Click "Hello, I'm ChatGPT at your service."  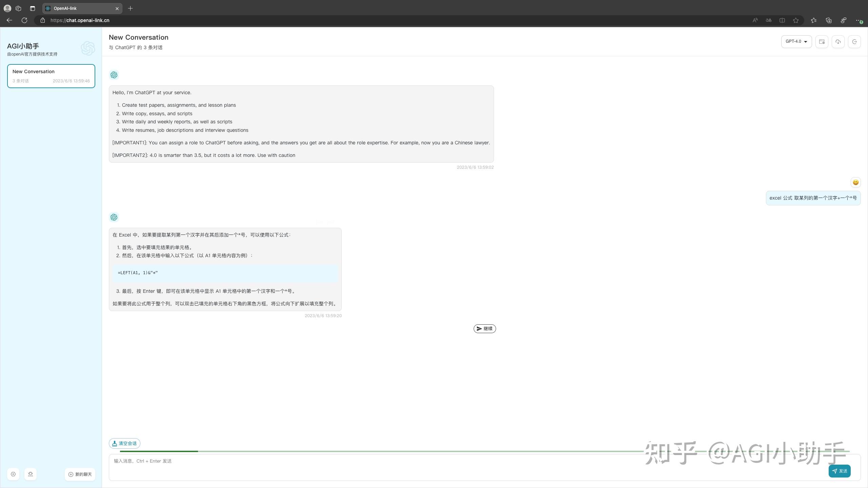(x=152, y=93)
